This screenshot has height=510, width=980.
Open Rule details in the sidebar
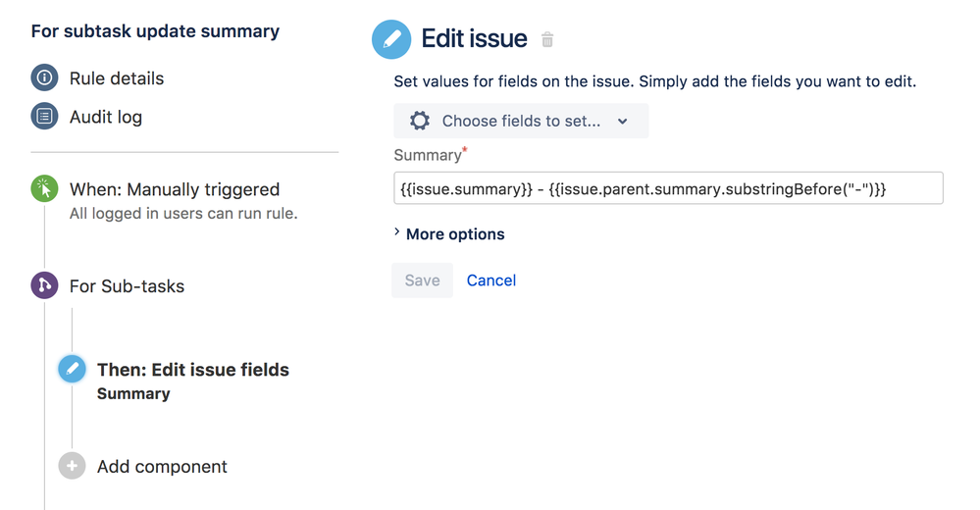tap(117, 78)
